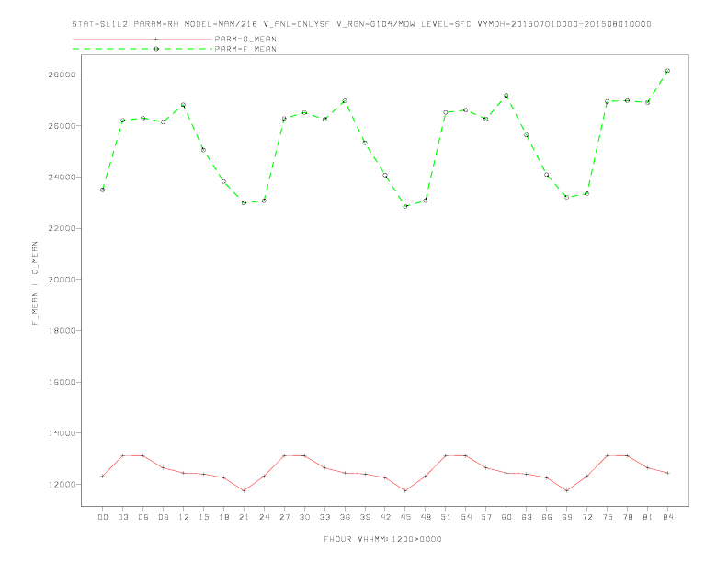Click the 'FHOUR VHHMM:1200>0000' axis title
The width and height of the screenshot is (728, 563).
click(x=382, y=539)
